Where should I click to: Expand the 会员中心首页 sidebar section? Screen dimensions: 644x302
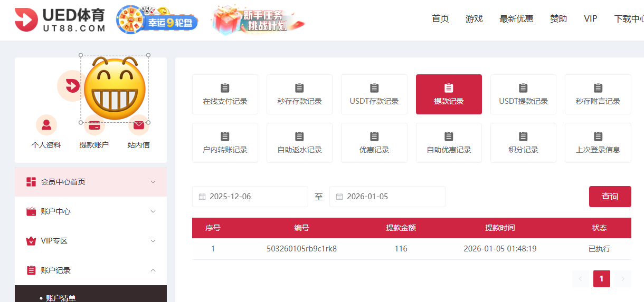click(91, 182)
